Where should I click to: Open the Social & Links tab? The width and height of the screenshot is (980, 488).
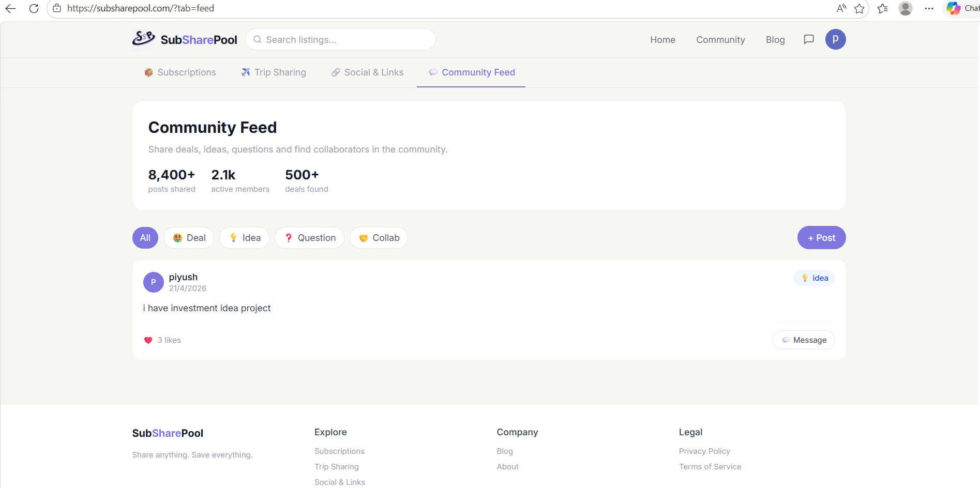pos(367,72)
